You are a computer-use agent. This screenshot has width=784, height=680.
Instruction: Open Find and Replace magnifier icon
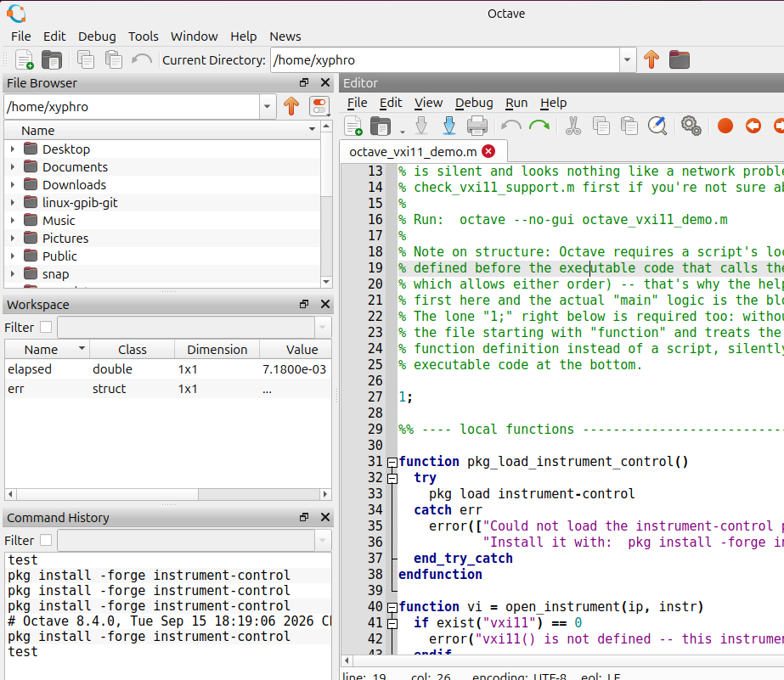pyautogui.click(x=657, y=126)
